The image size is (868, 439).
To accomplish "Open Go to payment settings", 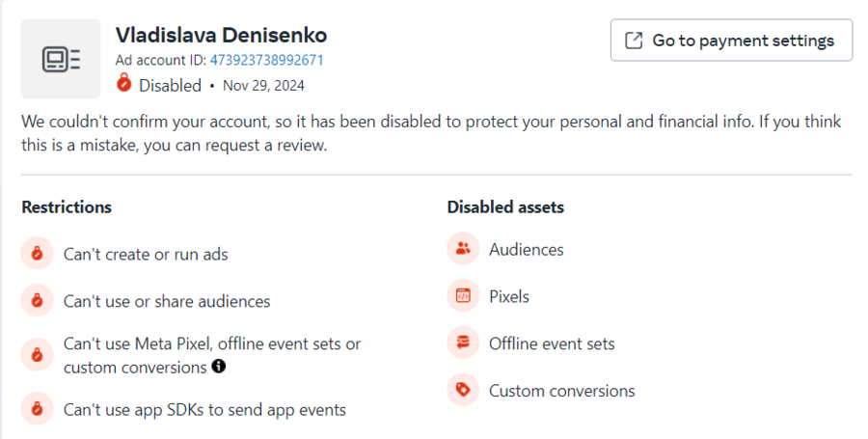I will click(731, 41).
